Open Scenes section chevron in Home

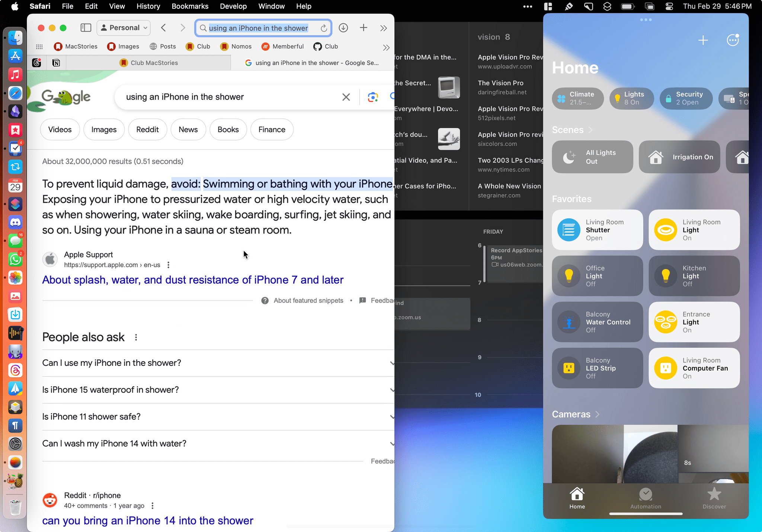590,130
